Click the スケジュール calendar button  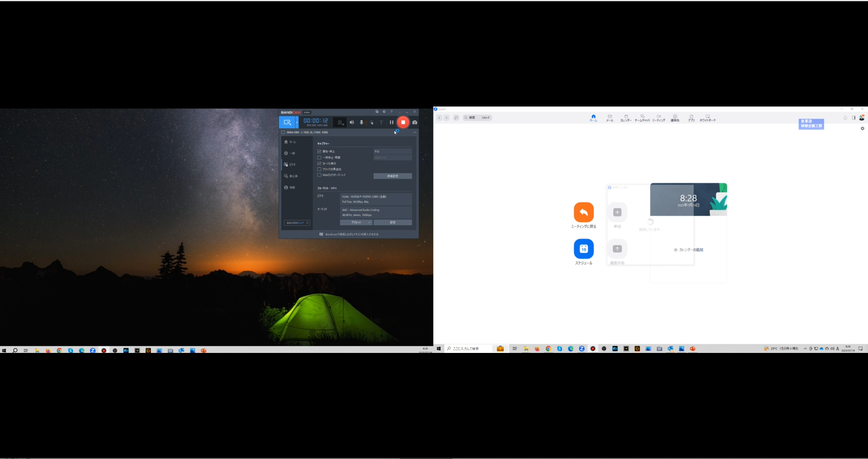tap(584, 249)
